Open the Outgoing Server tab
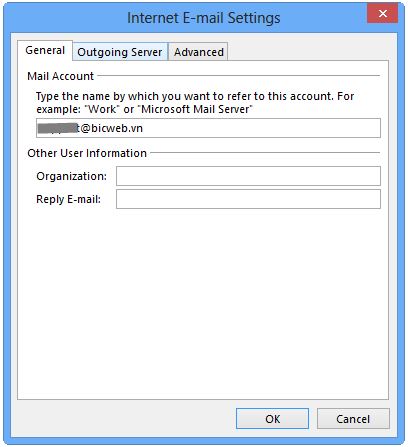 [x=120, y=52]
